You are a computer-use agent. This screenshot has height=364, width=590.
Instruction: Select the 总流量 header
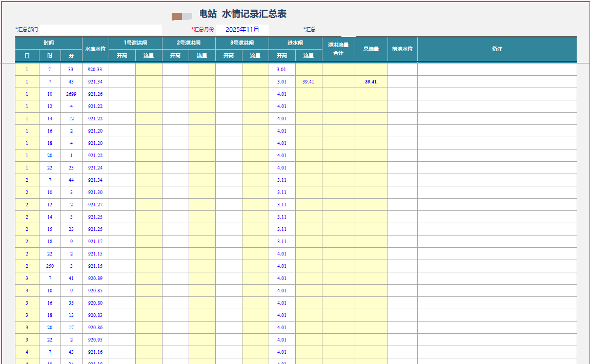[371, 49]
